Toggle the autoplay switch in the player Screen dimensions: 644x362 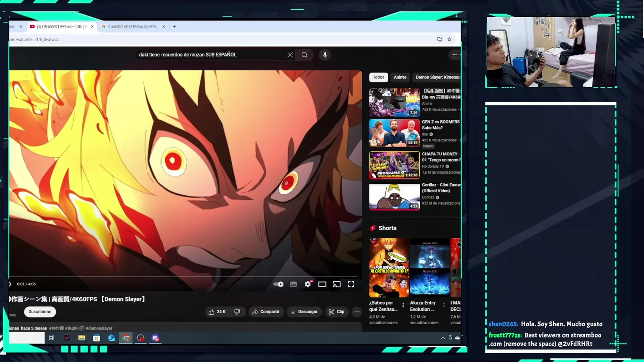point(278,284)
